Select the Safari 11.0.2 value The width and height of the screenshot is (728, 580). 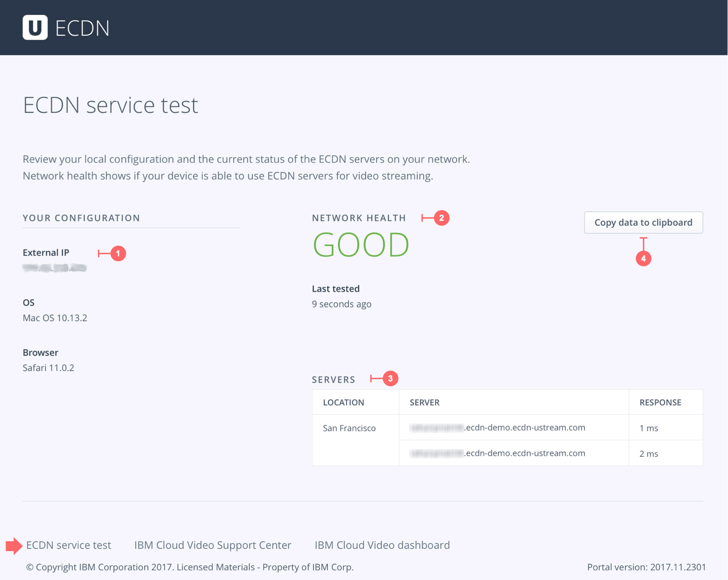(x=48, y=368)
